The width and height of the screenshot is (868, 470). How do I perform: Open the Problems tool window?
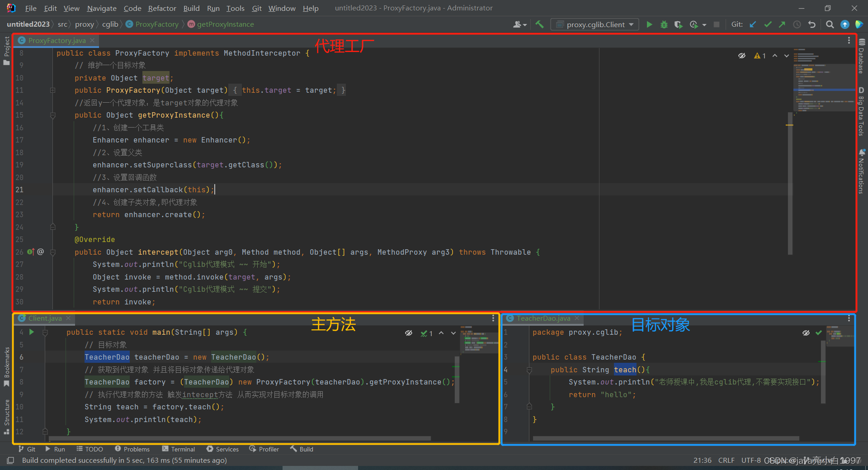click(x=132, y=449)
